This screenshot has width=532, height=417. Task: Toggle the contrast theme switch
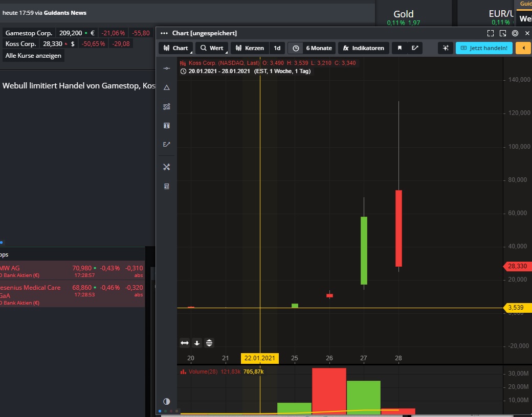click(x=166, y=402)
